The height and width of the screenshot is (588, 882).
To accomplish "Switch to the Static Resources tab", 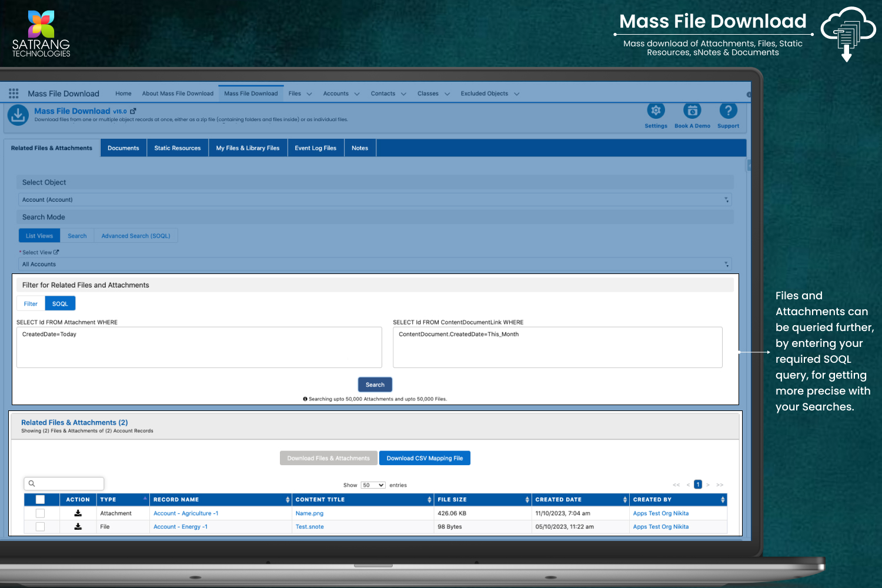I will coord(178,148).
